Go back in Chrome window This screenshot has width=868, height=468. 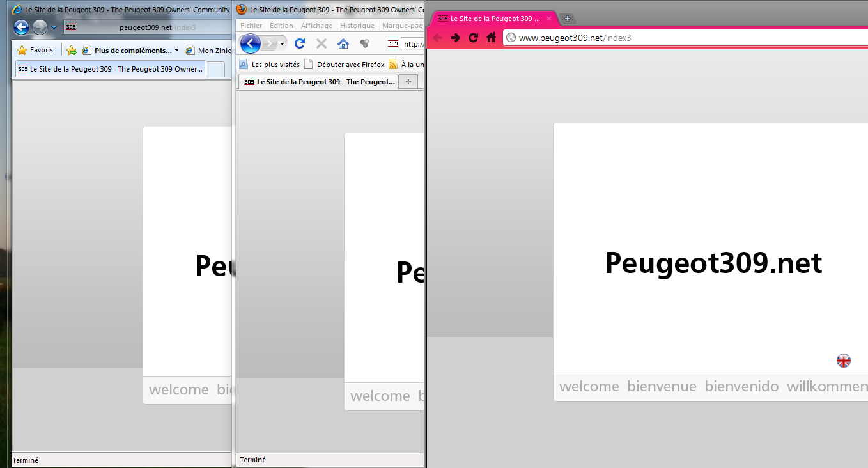point(438,38)
